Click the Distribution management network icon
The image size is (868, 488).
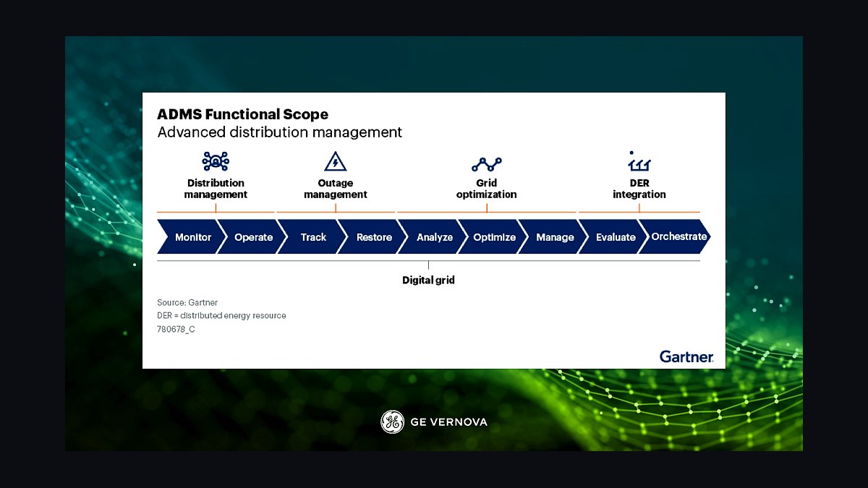click(216, 161)
